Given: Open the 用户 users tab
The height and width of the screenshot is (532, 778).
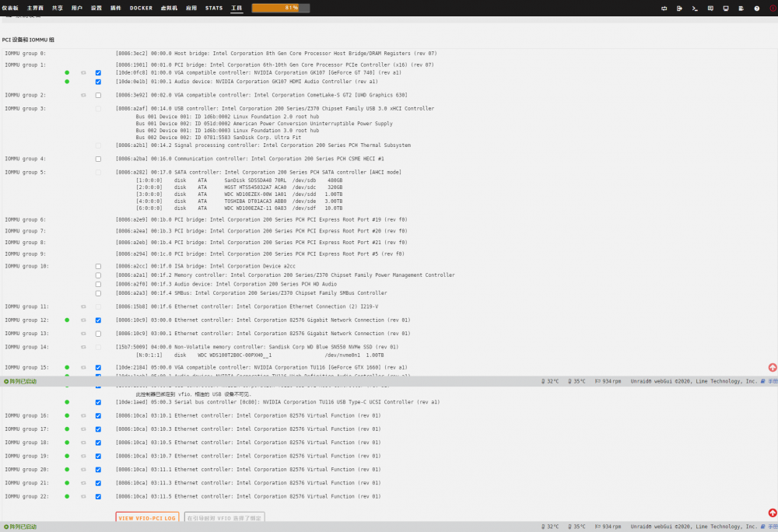Looking at the screenshot, I should [x=77, y=8].
